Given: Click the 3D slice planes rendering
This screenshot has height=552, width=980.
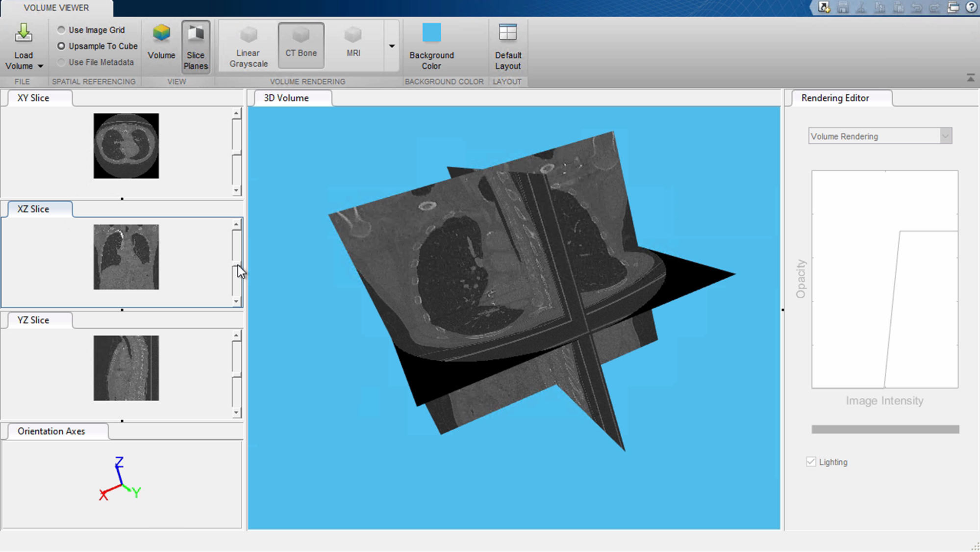Looking at the screenshot, I should pos(532,291).
